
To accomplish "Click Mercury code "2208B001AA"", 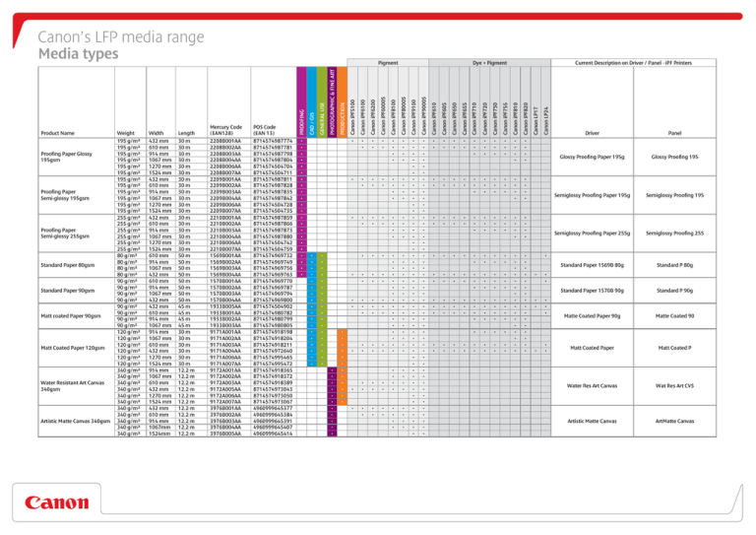I will point(225,141).
